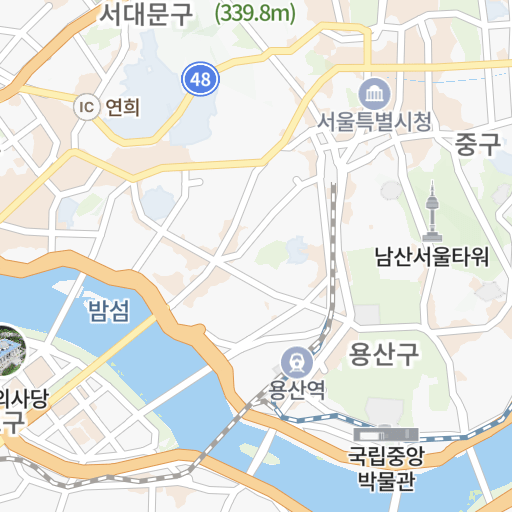This screenshot has height=512, width=512.
Task: Select the 연희 interchange label text
Action: point(122,107)
